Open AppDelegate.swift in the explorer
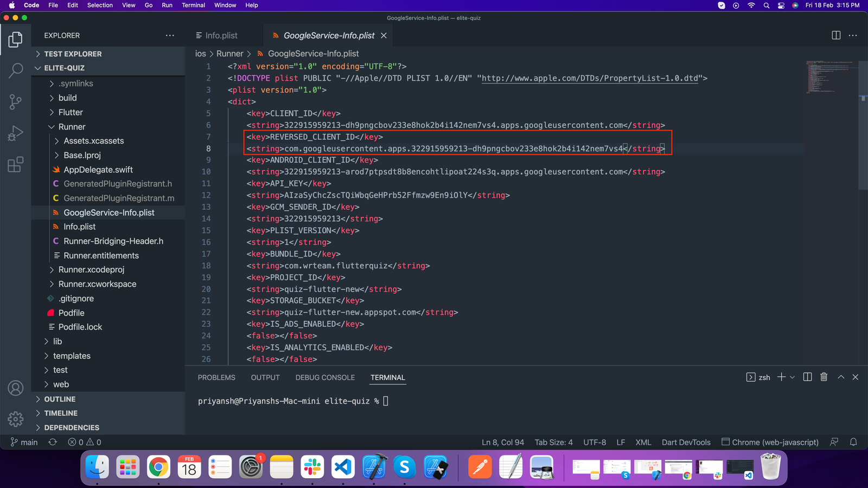The height and width of the screenshot is (488, 868). [x=98, y=170]
